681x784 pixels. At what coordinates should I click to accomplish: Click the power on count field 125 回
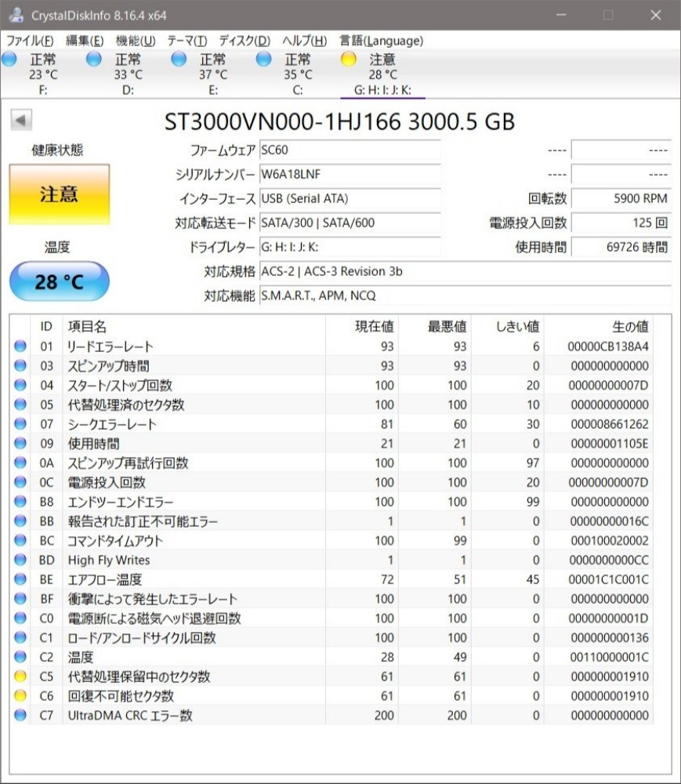(x=621, y=223)
